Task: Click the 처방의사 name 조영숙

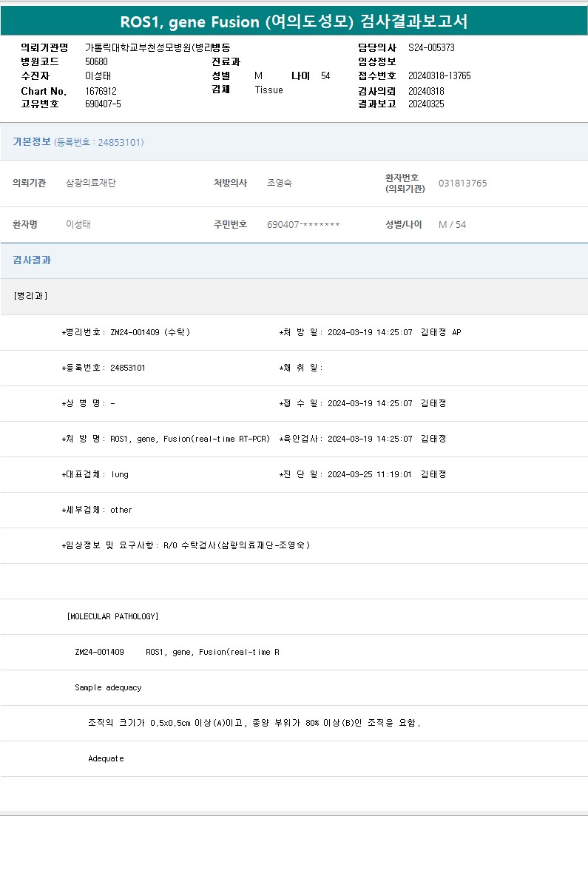Action: [x=280, y=183]
